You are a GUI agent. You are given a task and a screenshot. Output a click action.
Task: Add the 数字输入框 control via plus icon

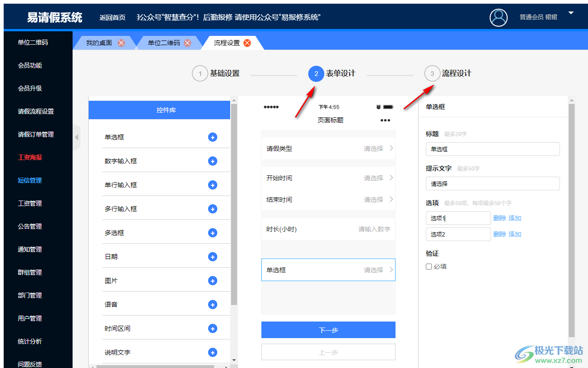point(213,161)
